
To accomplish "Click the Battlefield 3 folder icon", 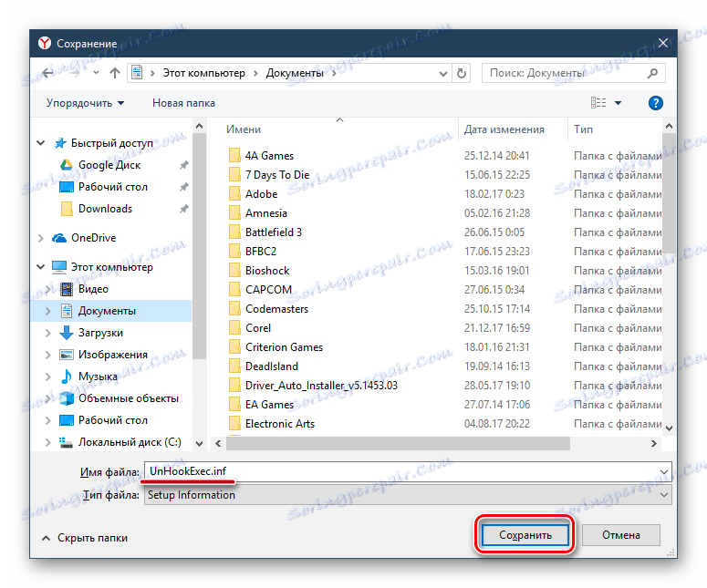I will pos(234,232).
